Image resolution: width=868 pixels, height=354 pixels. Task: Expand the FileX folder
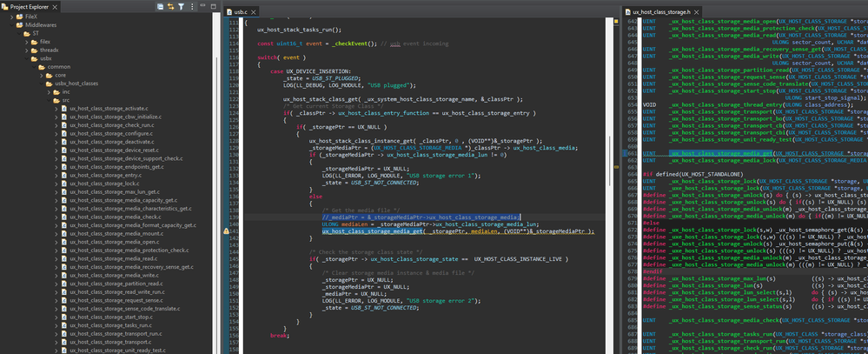(x=11, y=17)
